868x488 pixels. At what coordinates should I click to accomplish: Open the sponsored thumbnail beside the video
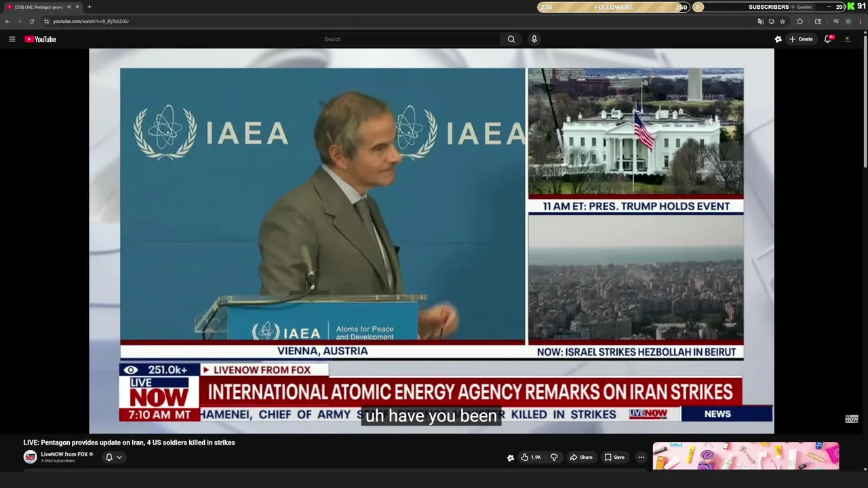[746, 455]
